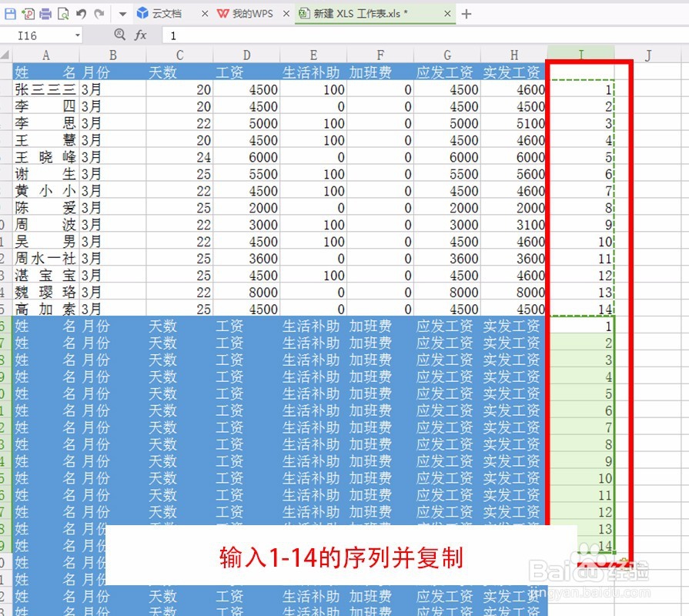The image size is (689, 616).
Task: Select column A header to highlight names
Action: (45, 55)
